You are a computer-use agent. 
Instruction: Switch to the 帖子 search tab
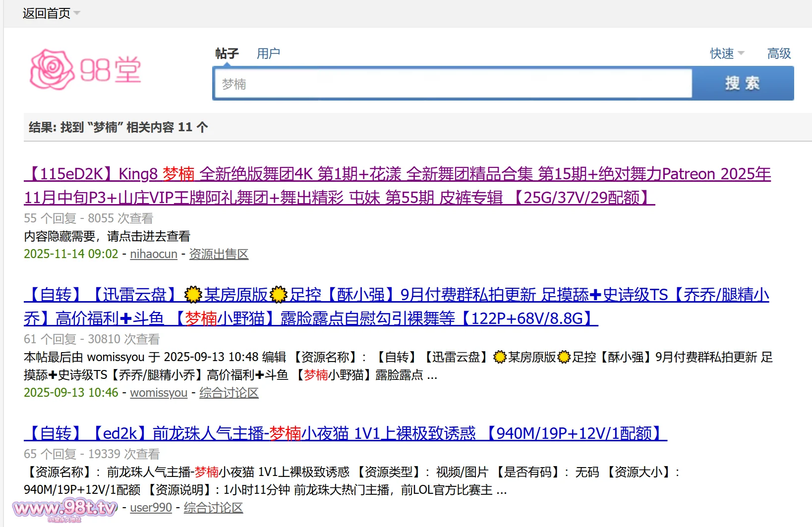tap(227, 53)
